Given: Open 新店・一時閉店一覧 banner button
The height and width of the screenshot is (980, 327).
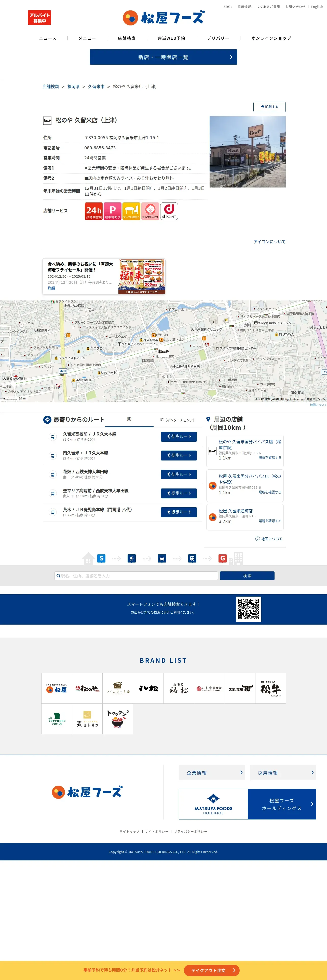Looking at the screenshot, I should 163,57.
